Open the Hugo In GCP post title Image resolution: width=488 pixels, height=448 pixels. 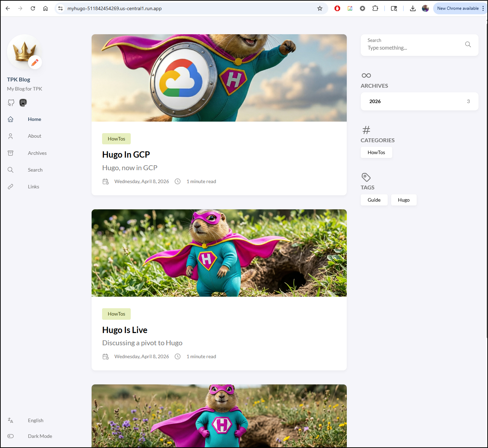[x=126, y=154]
